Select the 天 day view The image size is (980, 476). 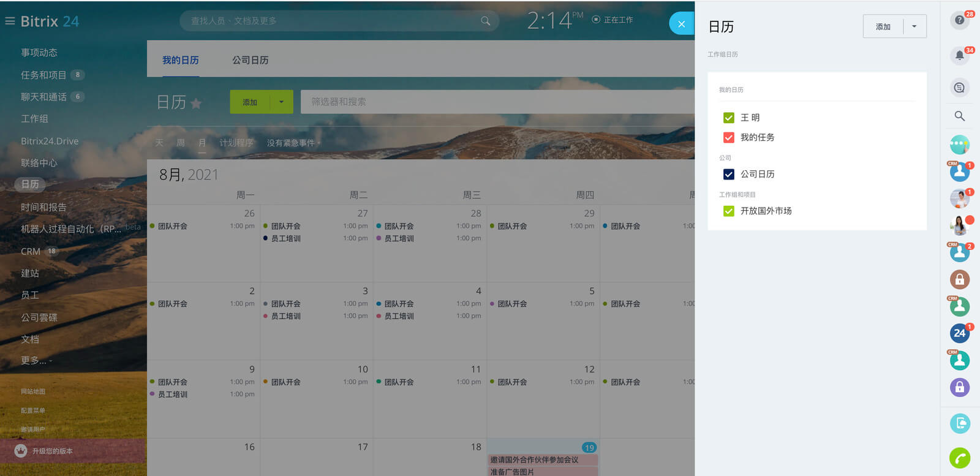[159, 143]
